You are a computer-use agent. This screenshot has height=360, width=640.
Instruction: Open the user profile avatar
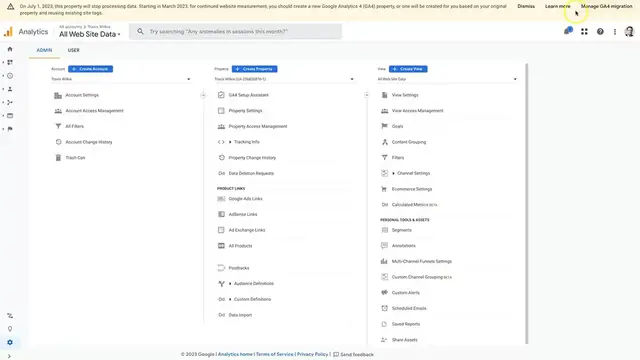tap(629, 31)
